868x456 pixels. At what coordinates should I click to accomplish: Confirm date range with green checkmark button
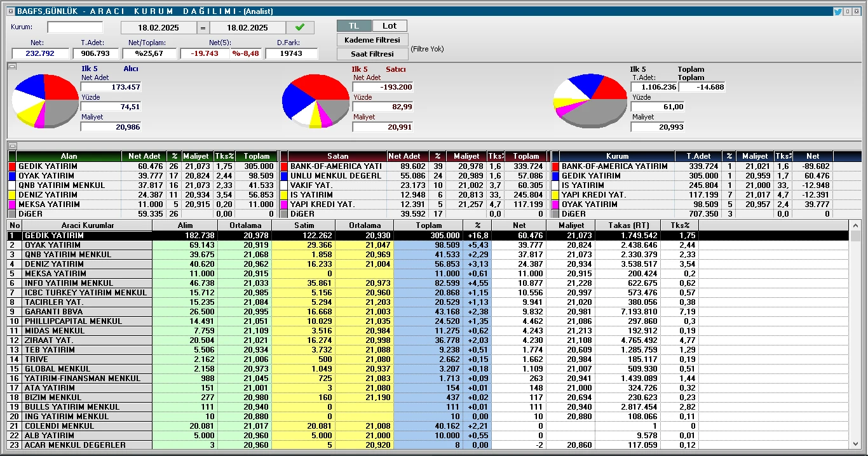click(300, 27)
